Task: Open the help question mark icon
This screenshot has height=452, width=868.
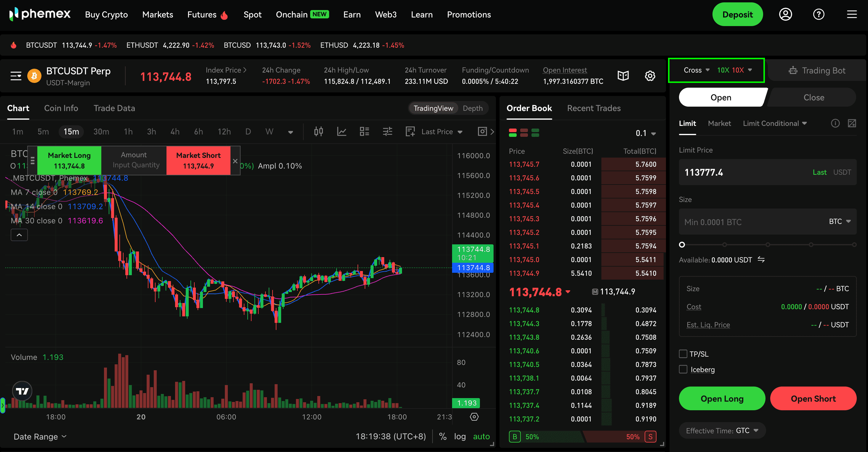Action: 819,15
